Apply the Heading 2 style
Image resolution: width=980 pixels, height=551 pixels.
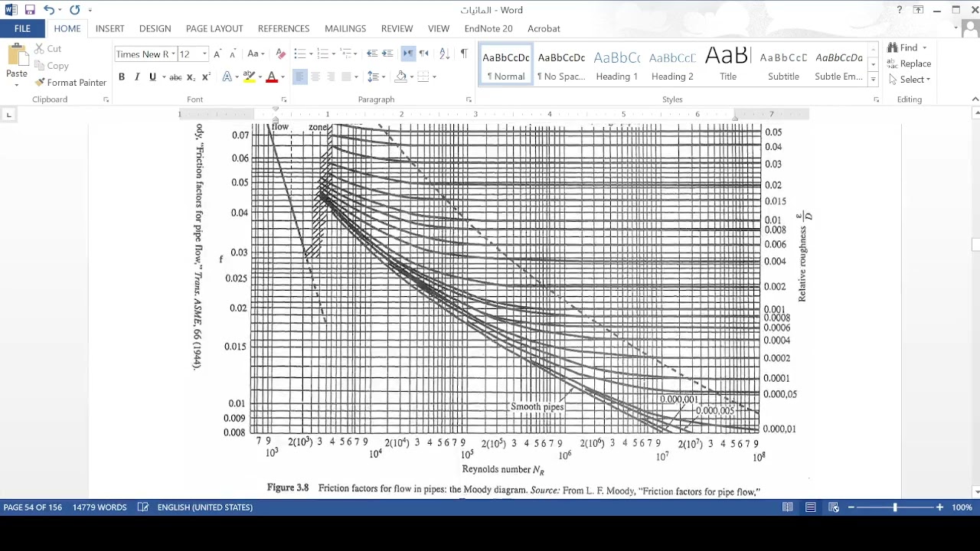(672, 65)
